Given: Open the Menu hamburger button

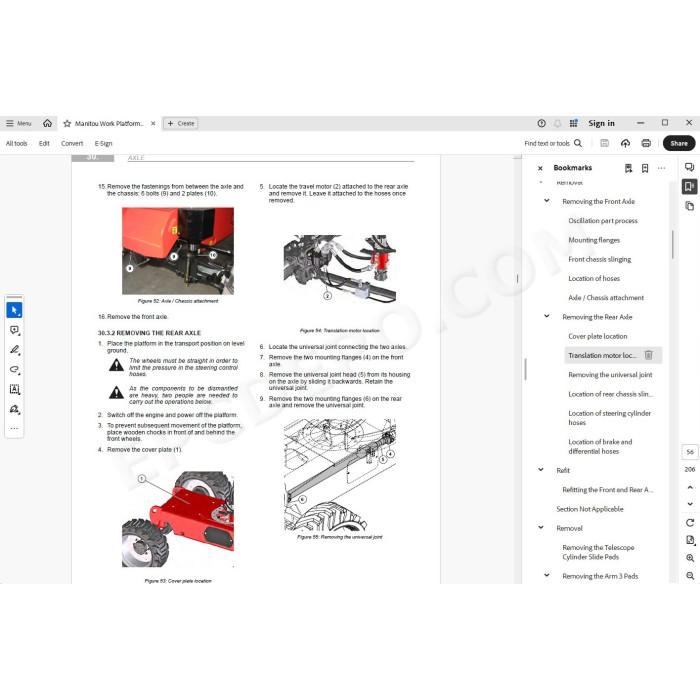Looking at the screenshot, I should [x=18, y=123].
